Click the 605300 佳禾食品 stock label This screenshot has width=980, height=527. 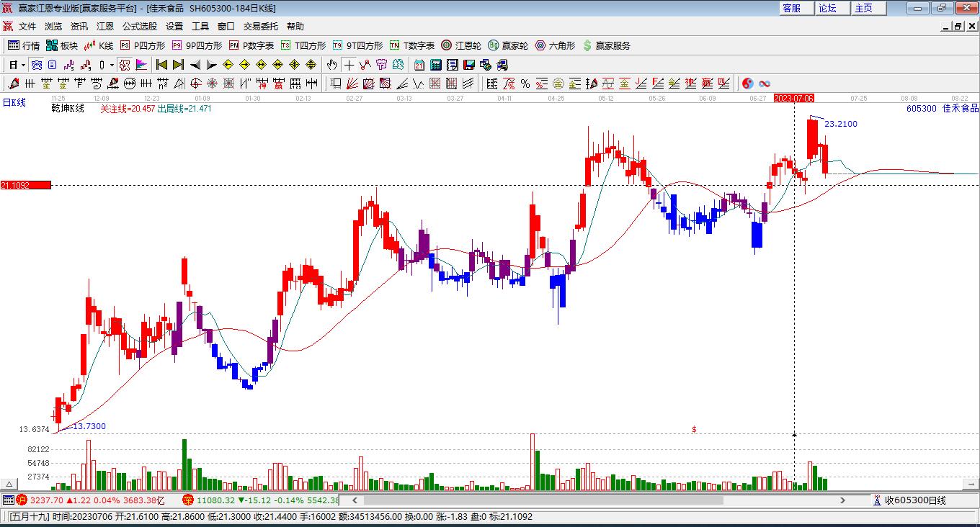(x=943, y=109)
